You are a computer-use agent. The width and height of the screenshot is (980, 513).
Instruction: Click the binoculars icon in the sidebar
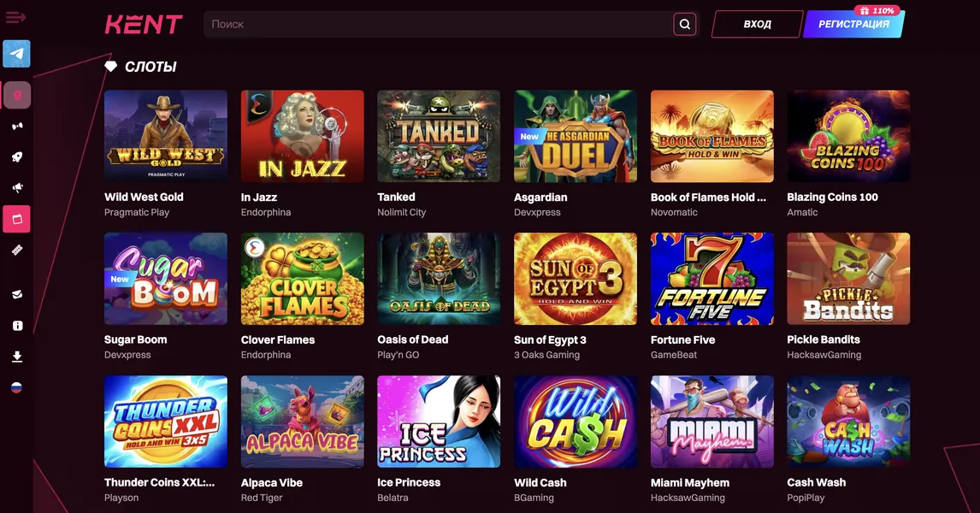[16, 126]
